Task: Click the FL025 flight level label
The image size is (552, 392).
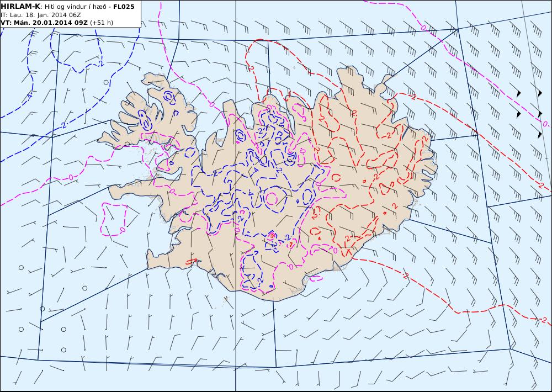Action: coord(124,7)
